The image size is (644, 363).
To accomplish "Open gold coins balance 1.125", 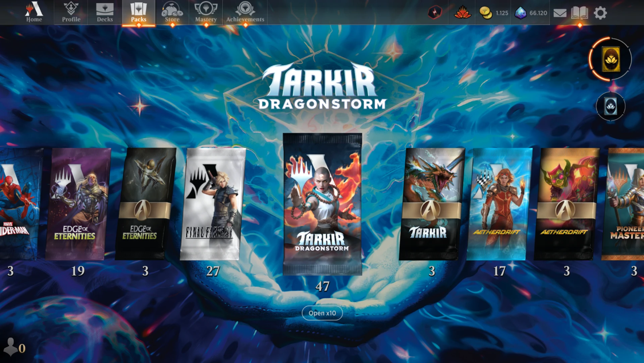I will click(493, 13).
